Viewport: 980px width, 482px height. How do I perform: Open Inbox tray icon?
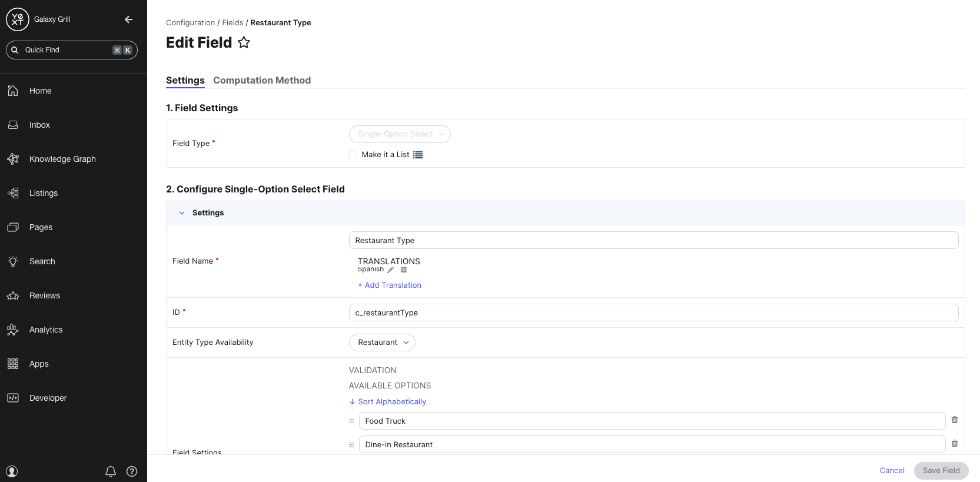pos(13,125)
